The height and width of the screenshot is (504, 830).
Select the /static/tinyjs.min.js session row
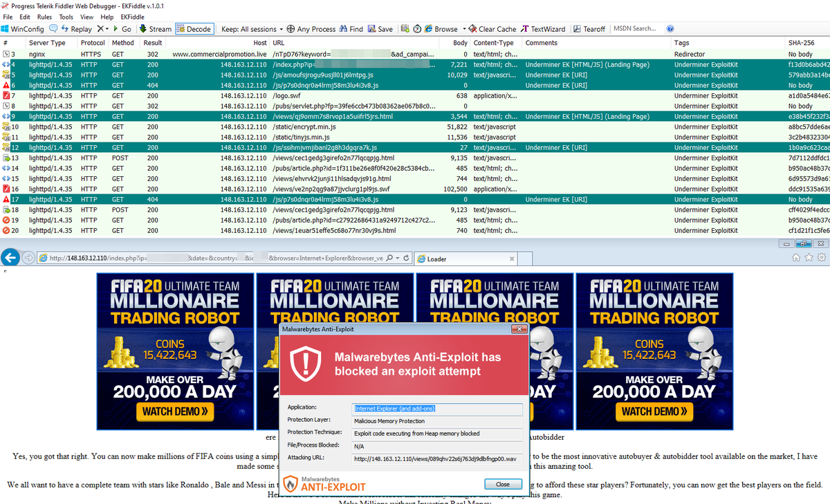[415, 137]
